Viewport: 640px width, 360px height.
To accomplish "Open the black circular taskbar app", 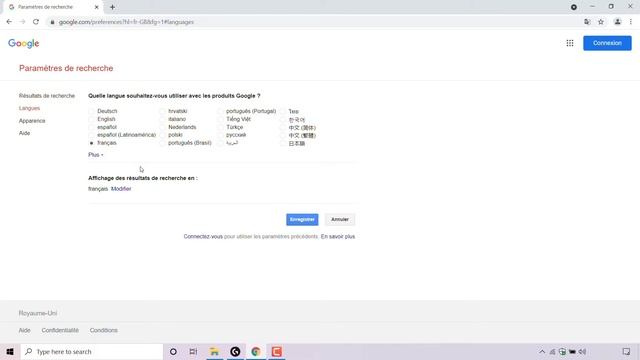I will (x=235, y=351).
